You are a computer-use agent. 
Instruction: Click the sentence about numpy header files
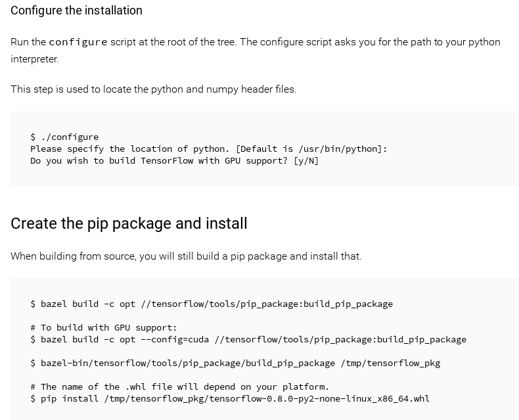pyautogui.click(x=153, y=89)
